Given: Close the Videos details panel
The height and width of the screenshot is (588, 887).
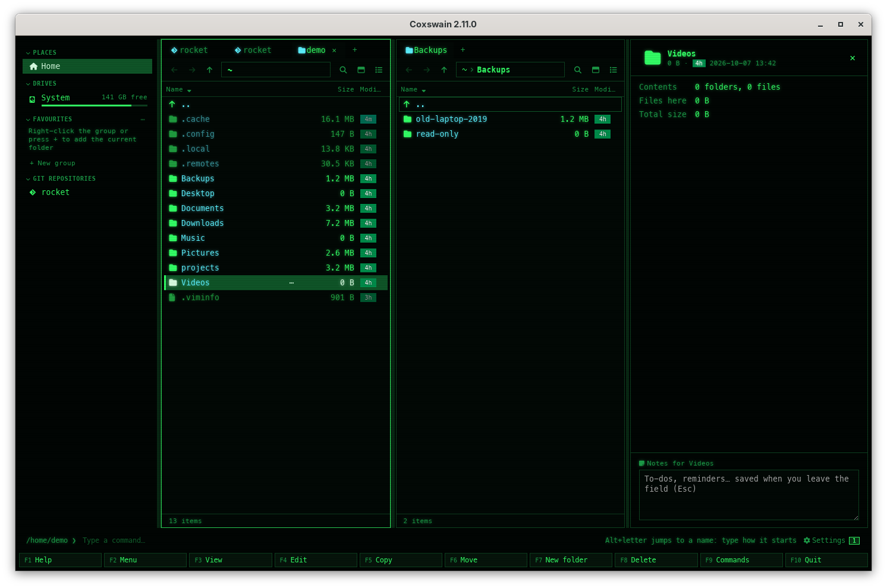Looking at the screenshot, I should point(853,58).
